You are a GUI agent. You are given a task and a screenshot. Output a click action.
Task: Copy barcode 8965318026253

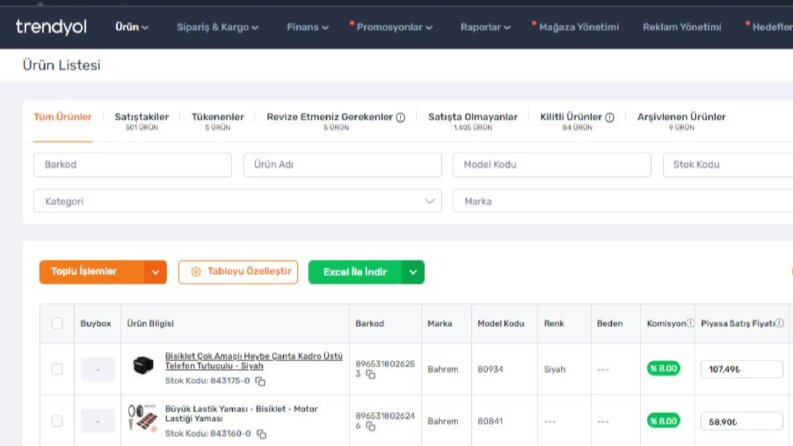pos(371,374)
